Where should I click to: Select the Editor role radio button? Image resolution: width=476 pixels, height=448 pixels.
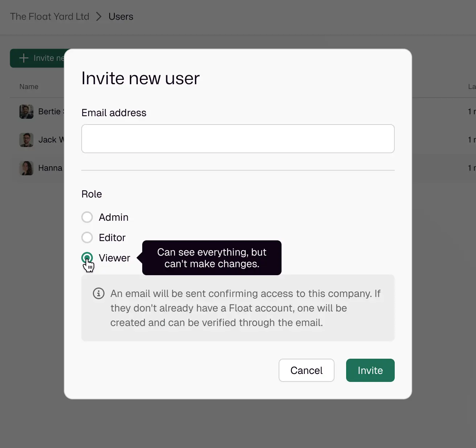87,237
